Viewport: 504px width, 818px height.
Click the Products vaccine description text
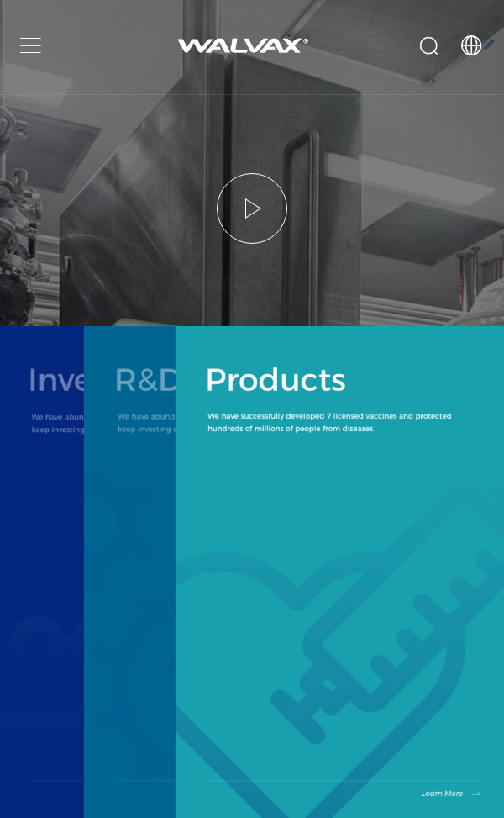pos(329,422)
